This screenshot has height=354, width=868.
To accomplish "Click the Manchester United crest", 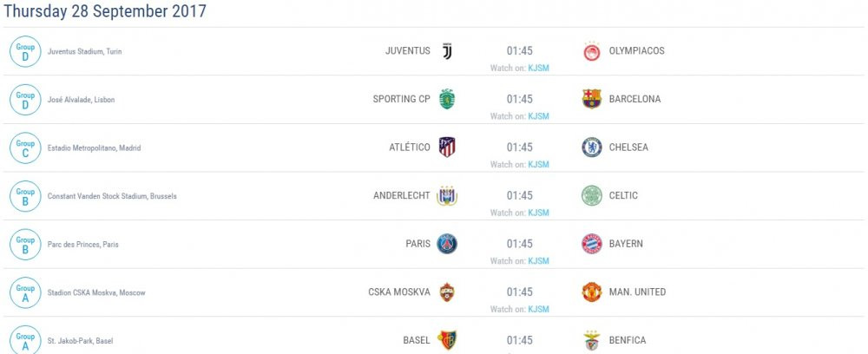I will [x=592, y=292].
